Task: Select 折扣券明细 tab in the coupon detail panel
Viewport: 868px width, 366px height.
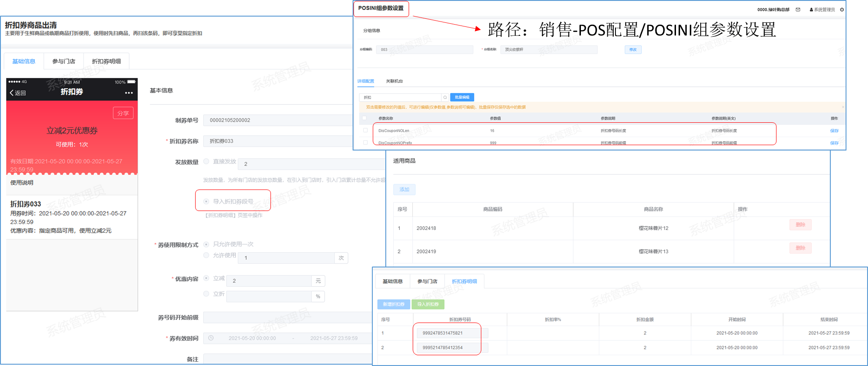Action: pyautogui.click(x=464, y=281)
